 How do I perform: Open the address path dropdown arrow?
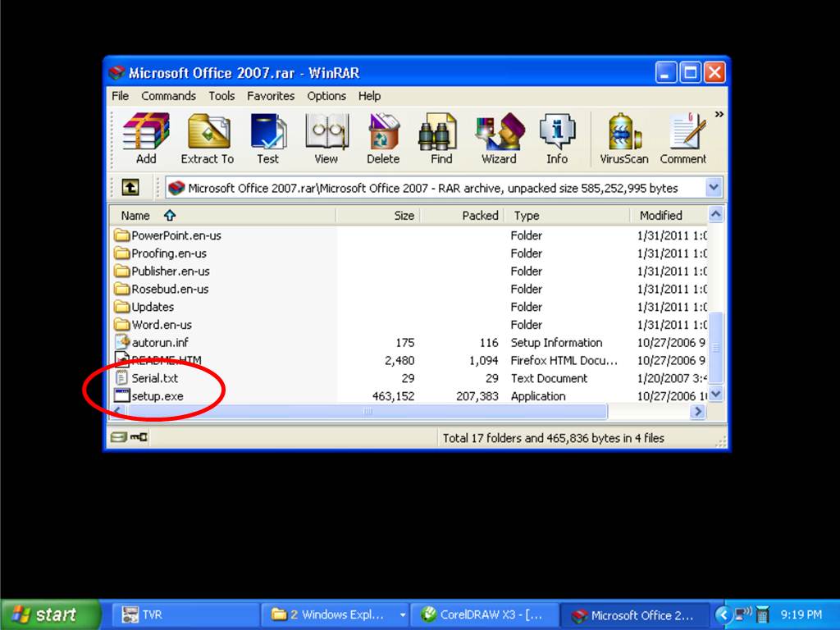714,187
